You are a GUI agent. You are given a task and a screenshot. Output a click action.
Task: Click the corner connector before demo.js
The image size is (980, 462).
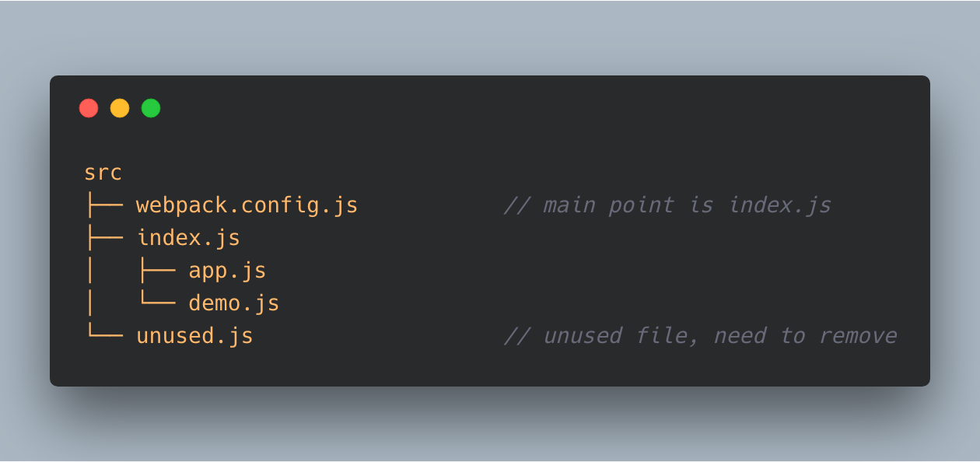[x=156, y=303]
